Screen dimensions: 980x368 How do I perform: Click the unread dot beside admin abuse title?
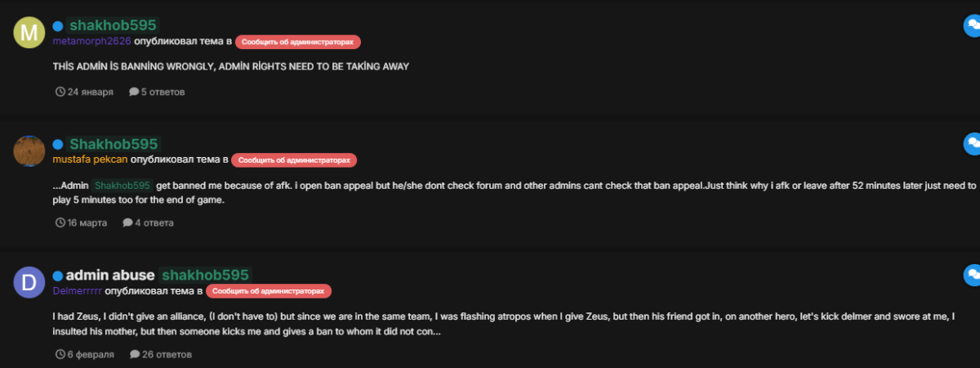click(x=58, y=276)
